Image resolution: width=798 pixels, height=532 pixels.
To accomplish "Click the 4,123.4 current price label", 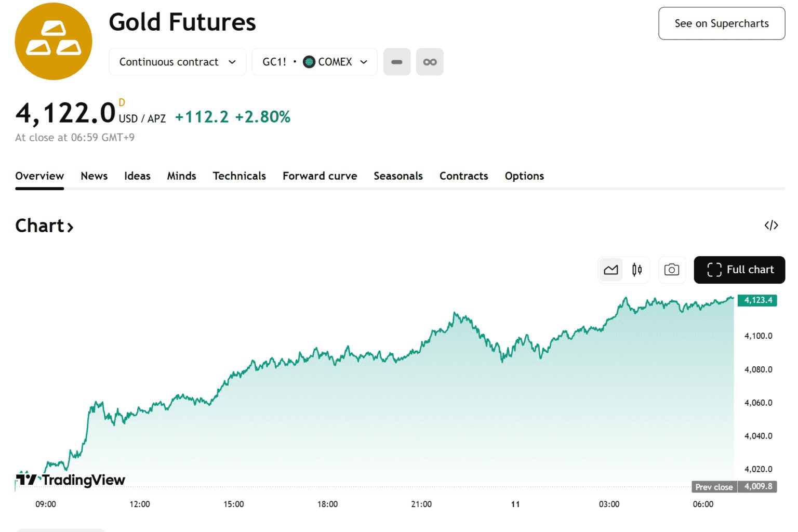I will 757,300.
